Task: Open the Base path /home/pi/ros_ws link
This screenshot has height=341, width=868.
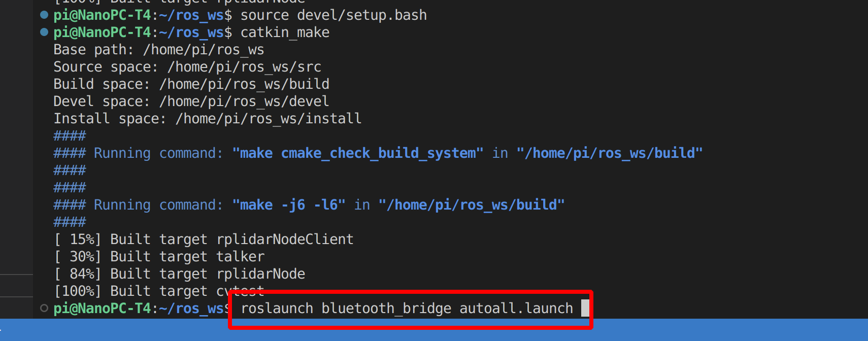Action: [x=203, y=50]
